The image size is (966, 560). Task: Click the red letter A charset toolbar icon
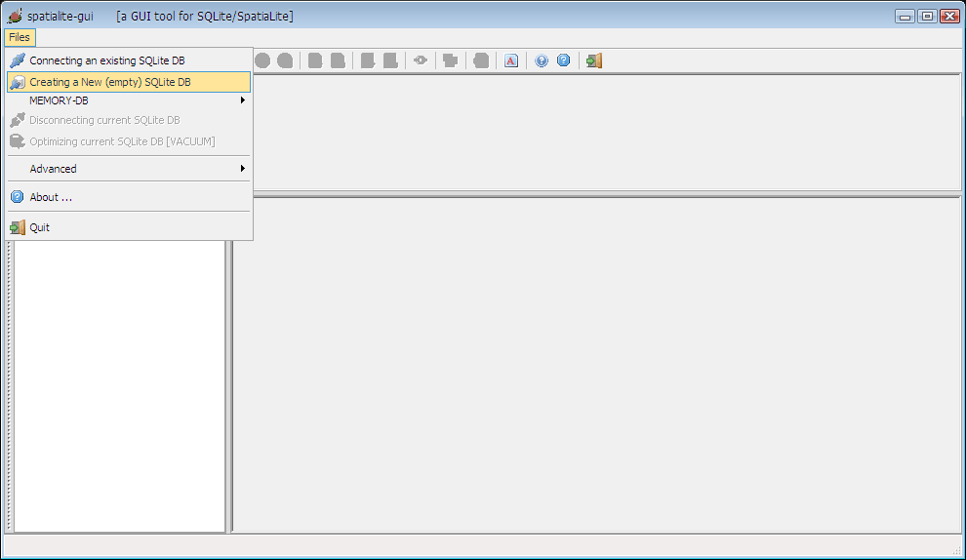[x=511, y=60]
